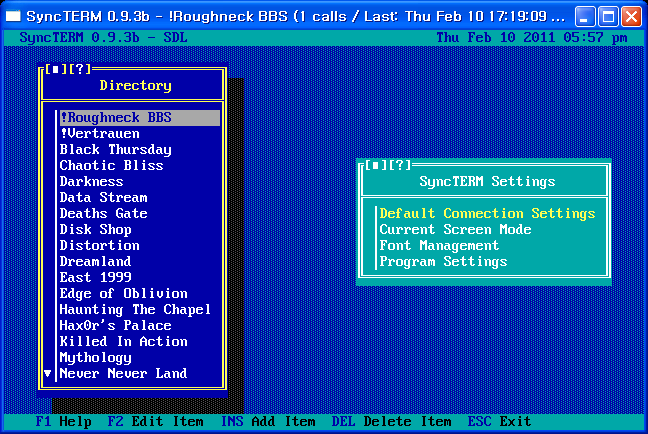Select !Roughneck BBS entry
This screenshot has width=648, height=434.
[140, 117]
